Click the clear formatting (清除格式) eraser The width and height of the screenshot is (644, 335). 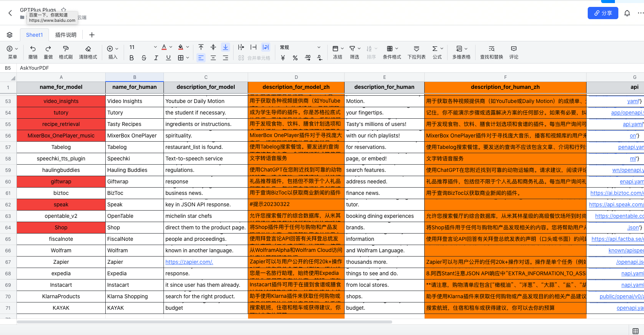[88, 49]
